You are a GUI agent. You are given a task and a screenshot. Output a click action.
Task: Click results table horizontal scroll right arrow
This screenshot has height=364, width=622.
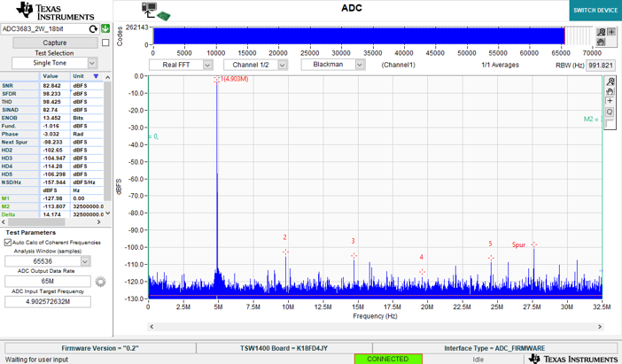tap(99, 222)
